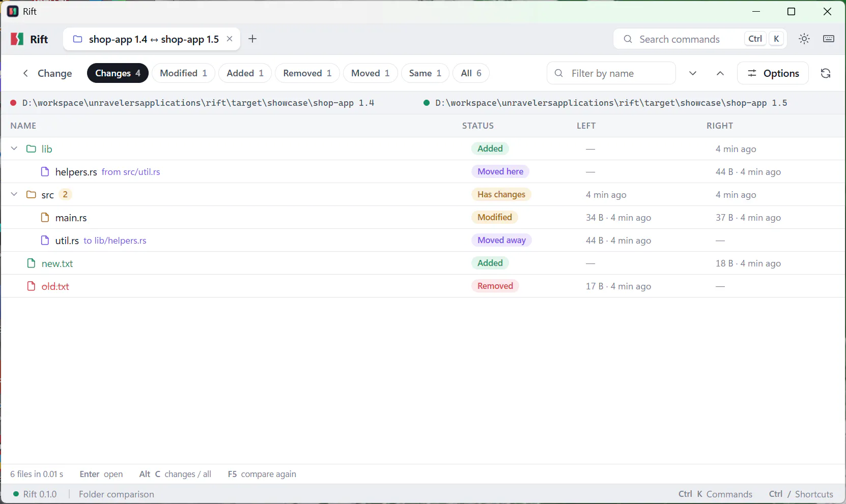Show only Added files
846x504 pixels.
245,73
